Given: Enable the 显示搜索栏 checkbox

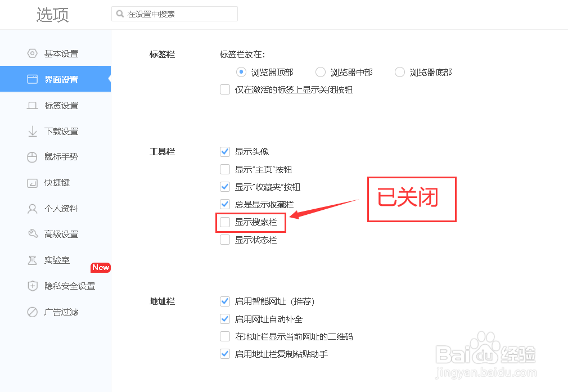Looking at the screenshot, I should pyautogui.click(x=225, y=222).
